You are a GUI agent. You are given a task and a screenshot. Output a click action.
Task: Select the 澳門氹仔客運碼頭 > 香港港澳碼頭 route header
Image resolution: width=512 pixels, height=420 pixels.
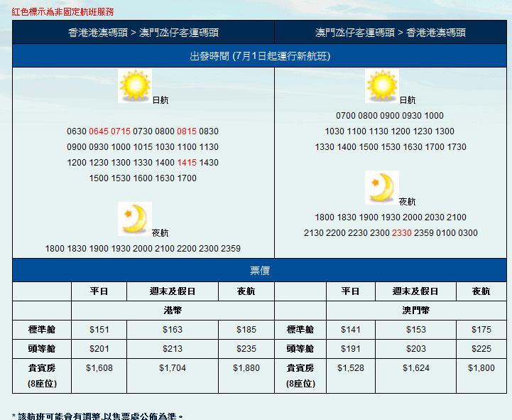(x=391, y=33)
